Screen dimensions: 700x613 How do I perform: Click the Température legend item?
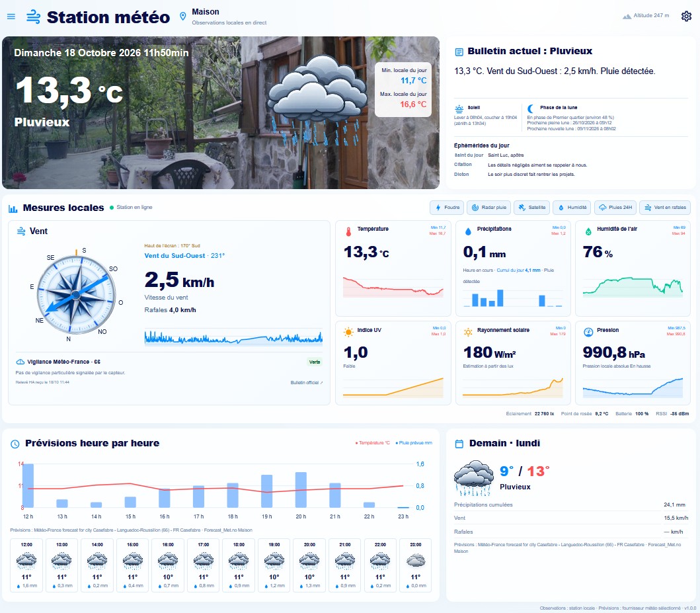click(372, 443)
